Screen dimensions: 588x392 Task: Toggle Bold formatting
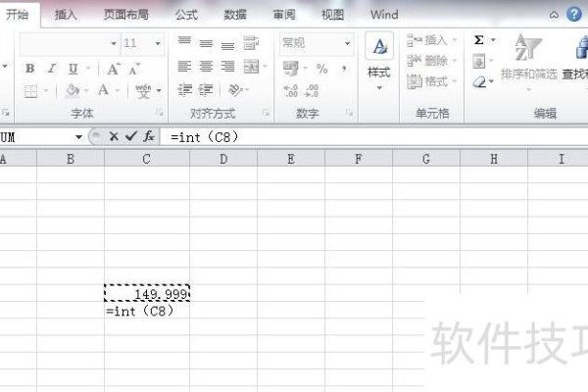[30, 69]
